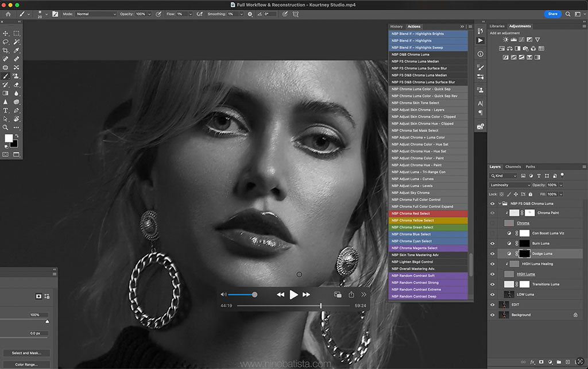Open the layer Opacity dropdown
This screenshot has width=588, height=369.
point(560,185)
